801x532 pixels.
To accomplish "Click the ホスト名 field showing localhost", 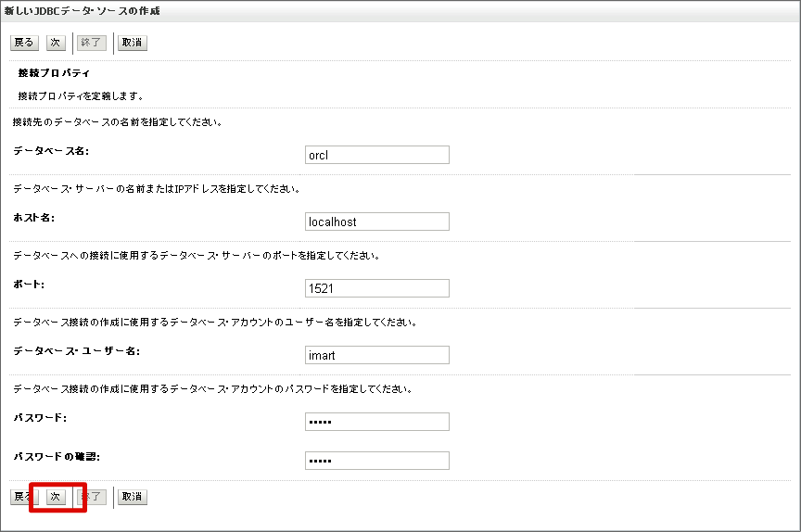I will click(x=376, y=222).
